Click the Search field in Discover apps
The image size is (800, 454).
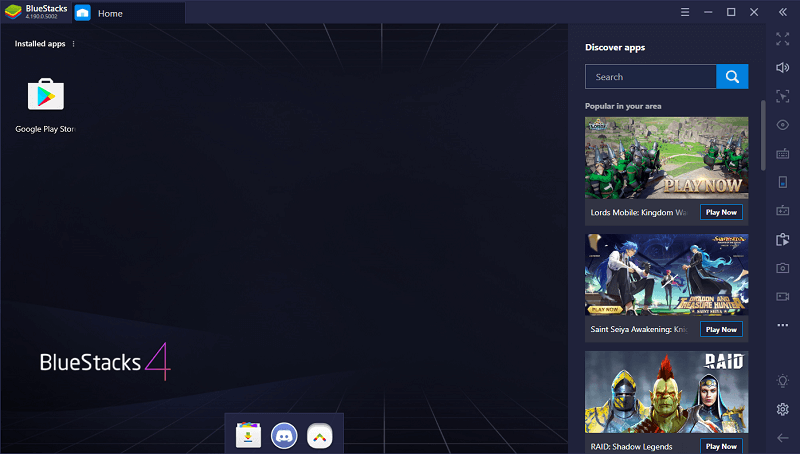[651, 77]
